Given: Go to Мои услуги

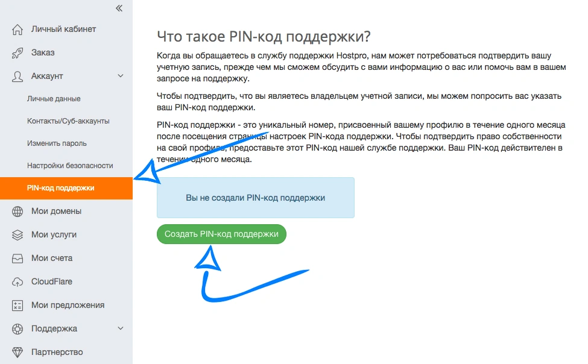Looking at the screenshot, I should coord(54,234).
